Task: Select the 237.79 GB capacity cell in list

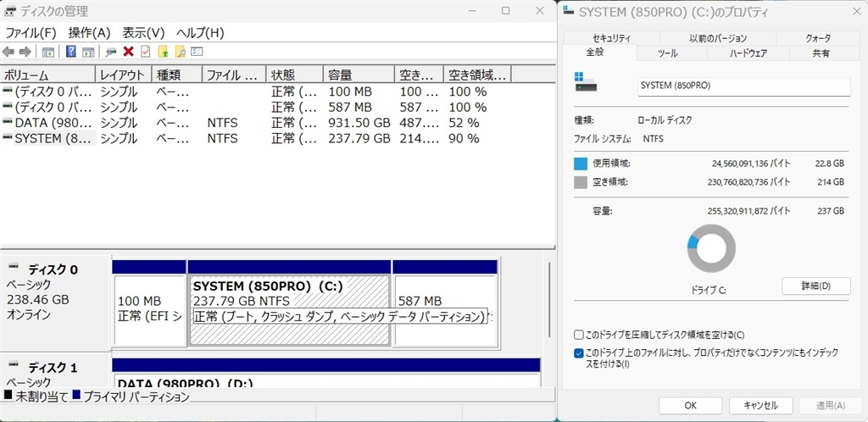Action: (x=359, y=138)
